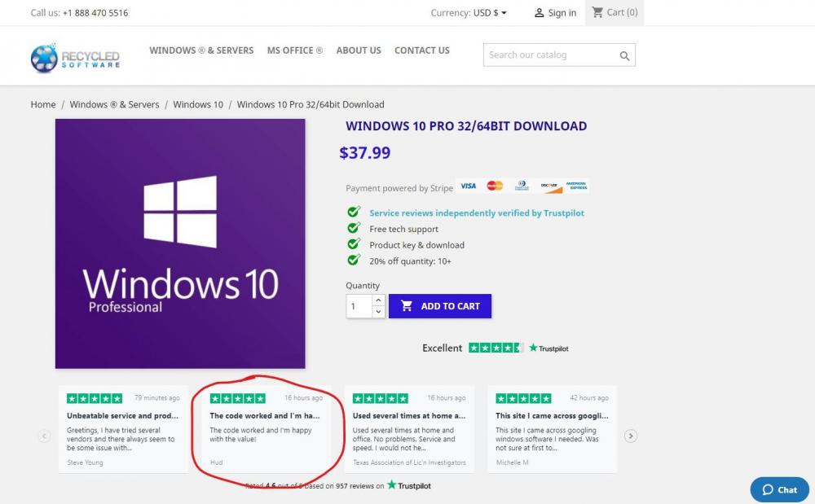
Task: Open the Chat widget
Action: (779, 489)
